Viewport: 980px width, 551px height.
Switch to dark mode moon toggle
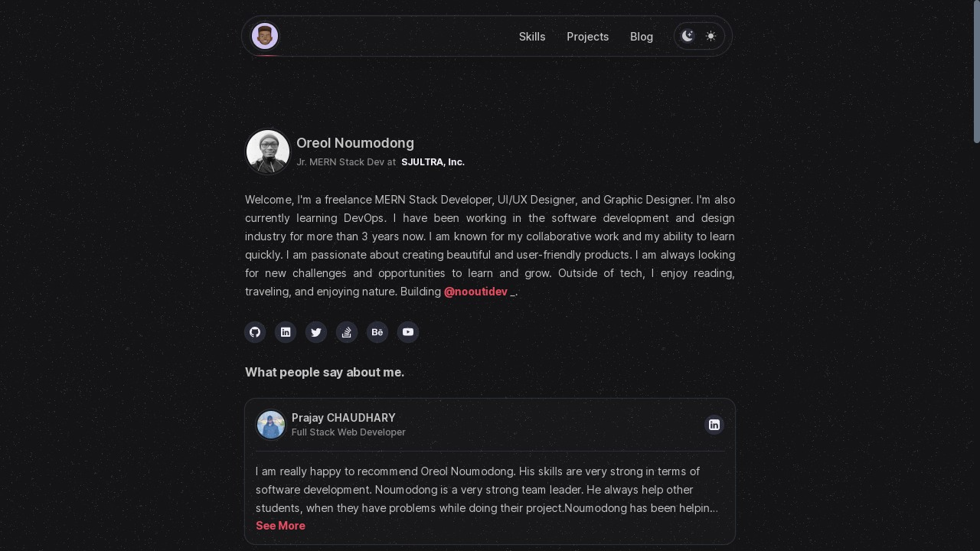[688, 36]
